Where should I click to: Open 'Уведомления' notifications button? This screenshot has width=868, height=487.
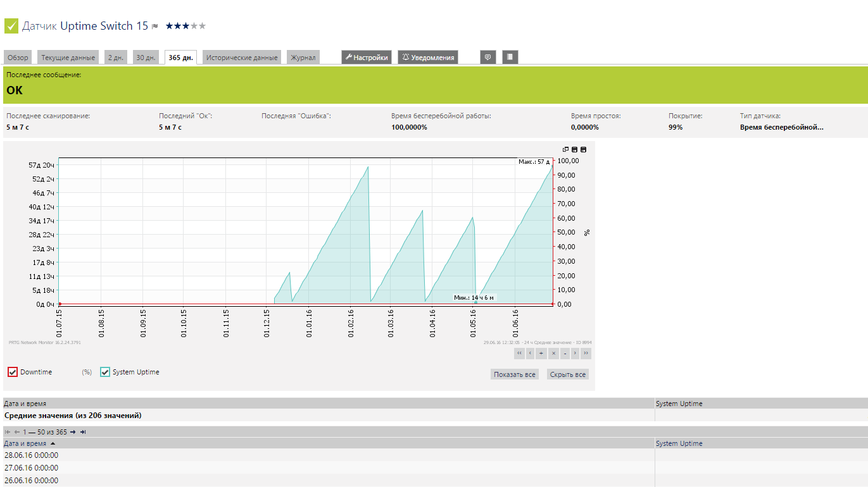(x=427, y=58)
